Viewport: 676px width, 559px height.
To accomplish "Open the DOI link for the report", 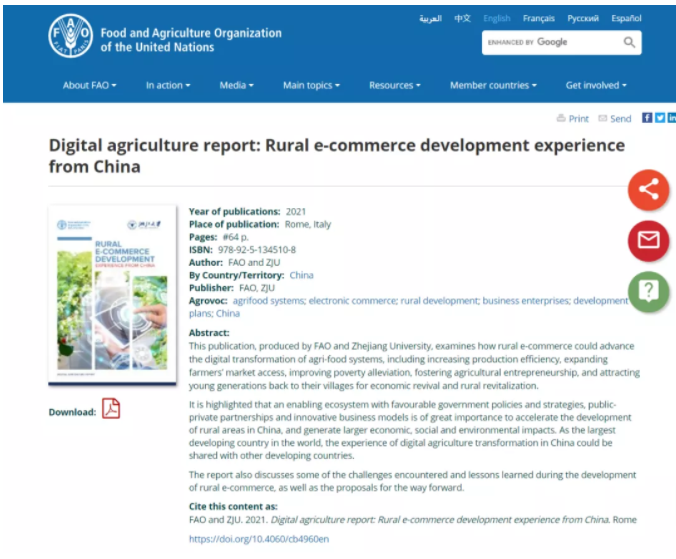I will (258, 539).
